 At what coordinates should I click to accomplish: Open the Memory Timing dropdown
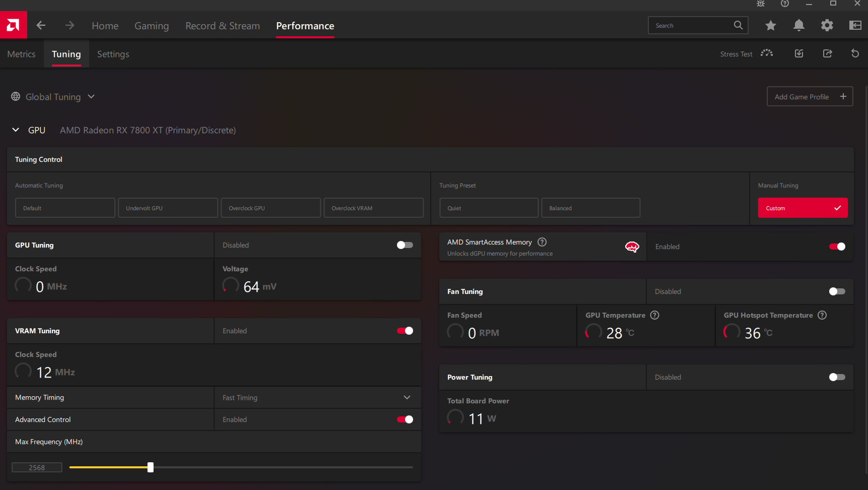(318, 398)
